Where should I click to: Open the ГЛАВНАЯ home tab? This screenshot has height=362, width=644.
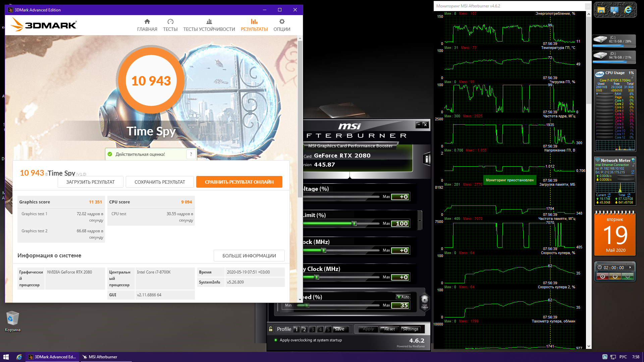147,25
